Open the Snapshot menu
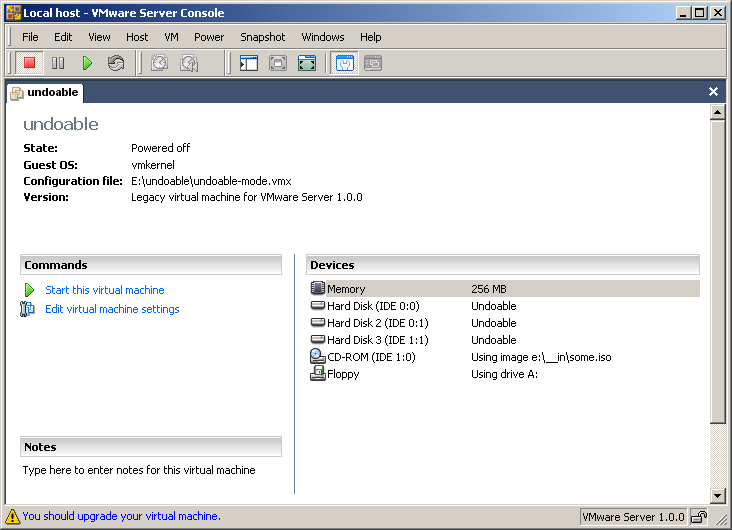Image resolution: width=732 pixels, height=530 pixels. 262,37
